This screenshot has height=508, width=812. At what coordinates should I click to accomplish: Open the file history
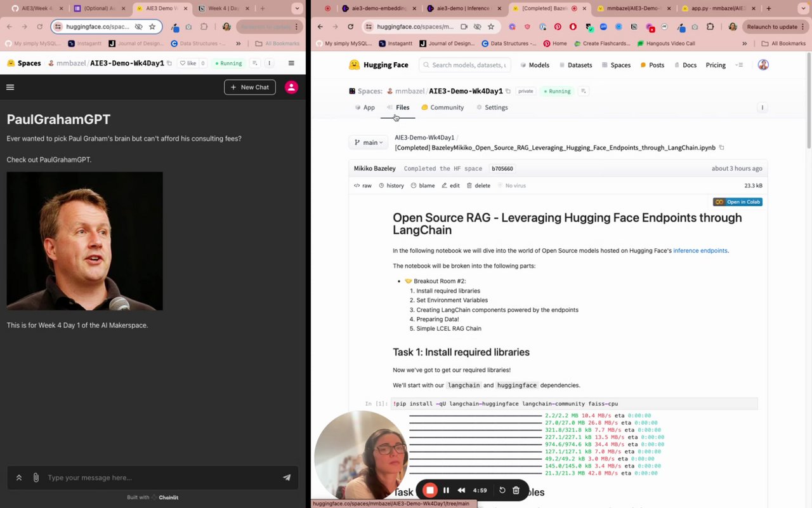pyautogui.click(x=391, y=185)
